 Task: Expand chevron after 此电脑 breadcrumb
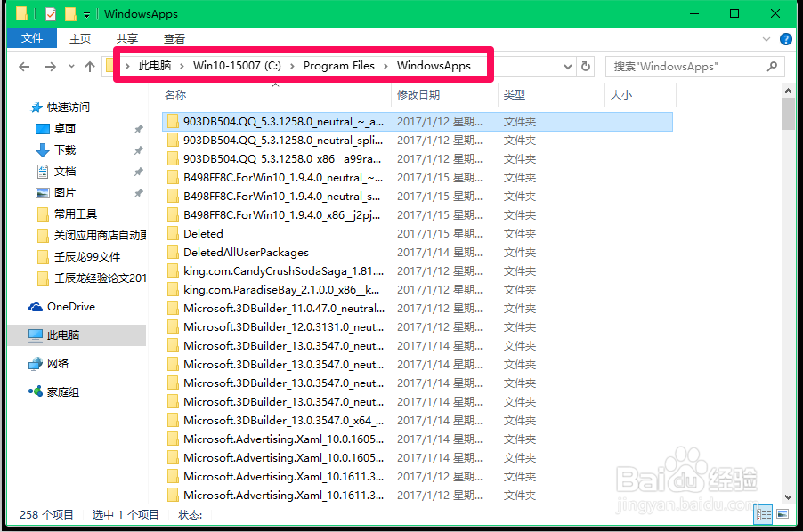click(x=182, y=66)
